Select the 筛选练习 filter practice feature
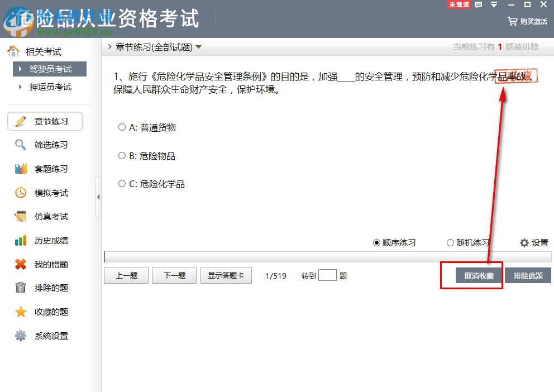554x392 pixels. [x=46, y=145]
